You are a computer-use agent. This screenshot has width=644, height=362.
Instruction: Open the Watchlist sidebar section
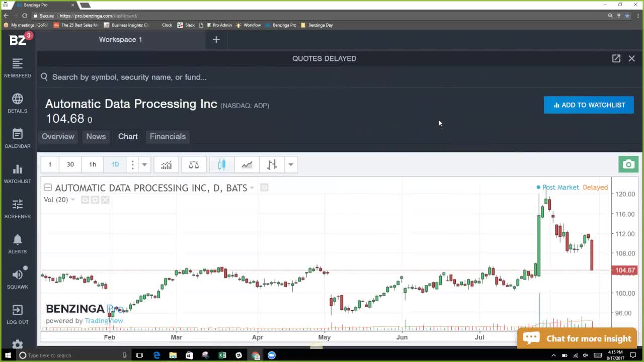click(x=18, y=173)
